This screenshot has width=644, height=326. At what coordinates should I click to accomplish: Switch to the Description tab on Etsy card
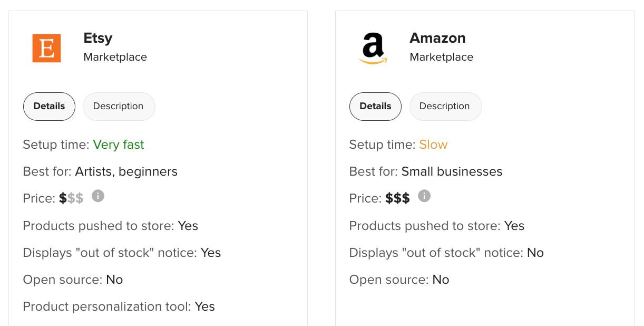119,106
